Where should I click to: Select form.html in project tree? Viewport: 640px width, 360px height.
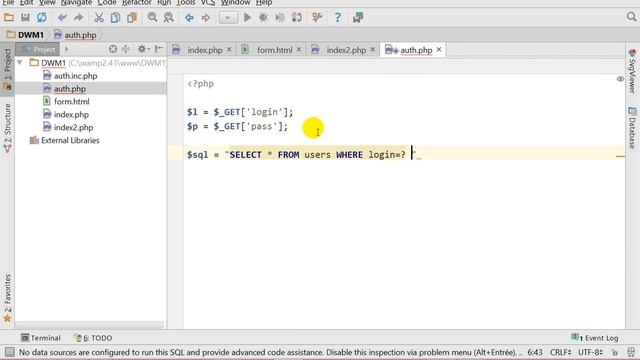click(x=66, y=101)
